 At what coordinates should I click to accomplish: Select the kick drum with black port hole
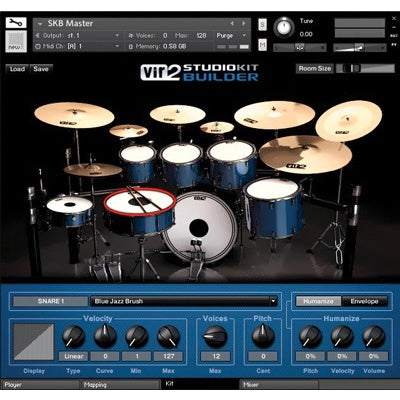199,227
